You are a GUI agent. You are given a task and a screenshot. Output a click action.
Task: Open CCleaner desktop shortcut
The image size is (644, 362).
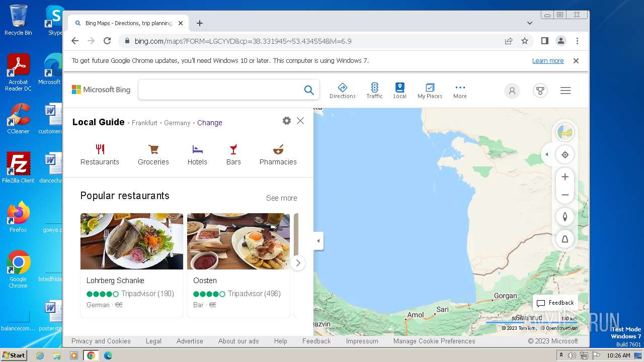(x=18, y=118)
